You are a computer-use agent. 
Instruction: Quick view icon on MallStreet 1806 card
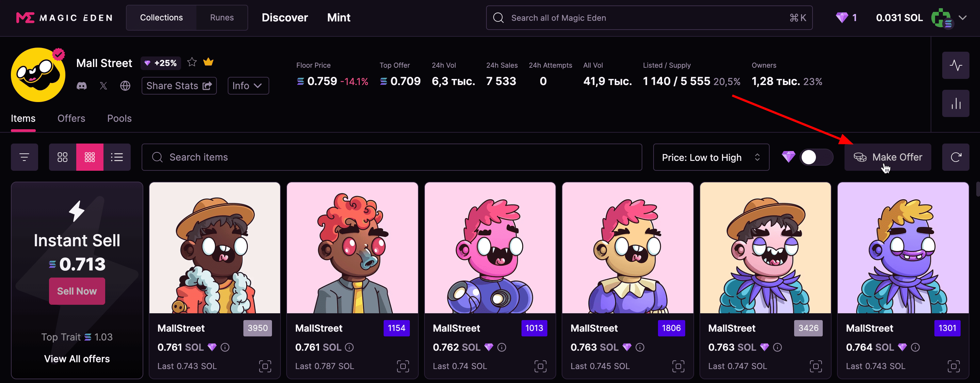(678, 366)
